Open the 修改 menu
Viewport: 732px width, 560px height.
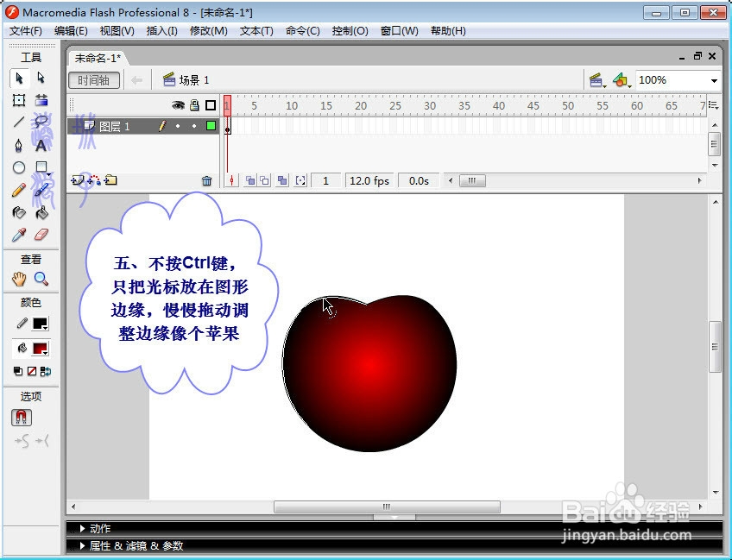pyautogui.click(x=207, y=31)
